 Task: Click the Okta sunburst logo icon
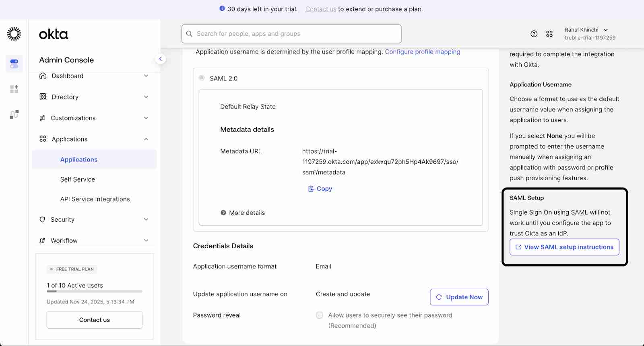click(x=14, y=34)
